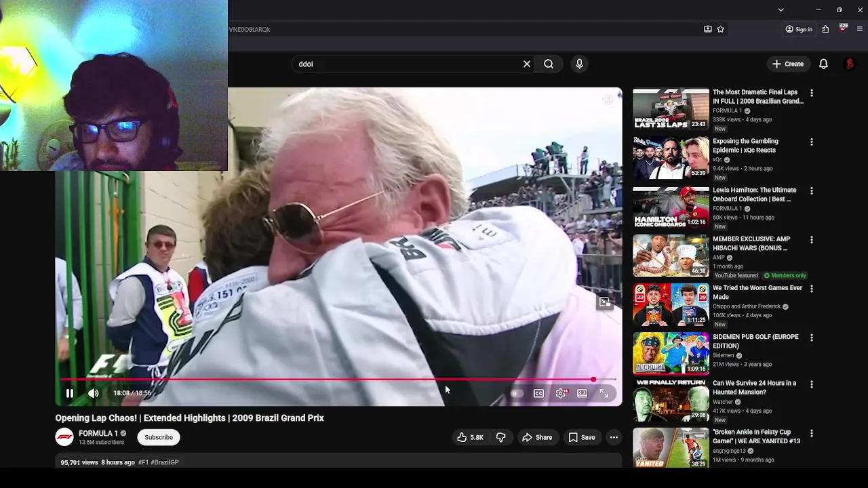Open 'We Tried the Worst Games Ever Made'
The image size is (868, 488).
pos(757,292)
